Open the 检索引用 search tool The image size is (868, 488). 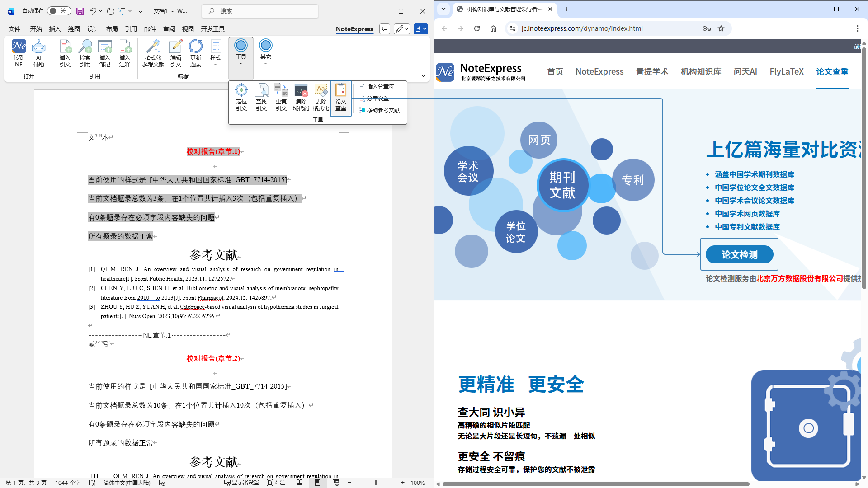pyautogui.click(x=85, y=53)
